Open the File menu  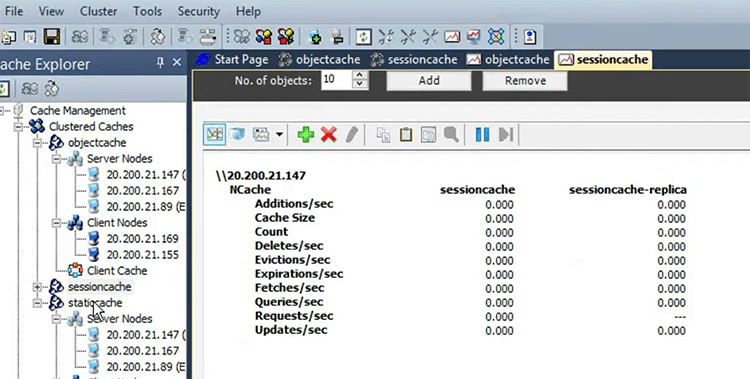tap(14, 11)
